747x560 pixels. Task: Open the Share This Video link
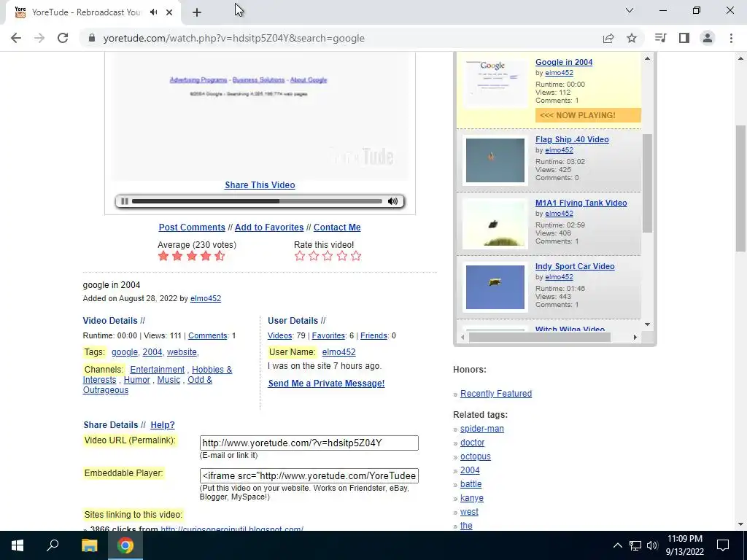pyautogui.click(x=260, y=185)
